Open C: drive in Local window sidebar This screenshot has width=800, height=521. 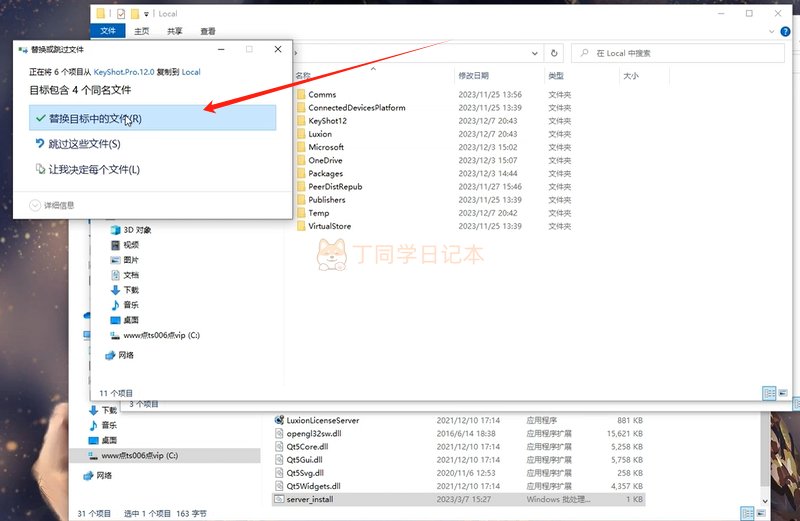coord(155,335)
